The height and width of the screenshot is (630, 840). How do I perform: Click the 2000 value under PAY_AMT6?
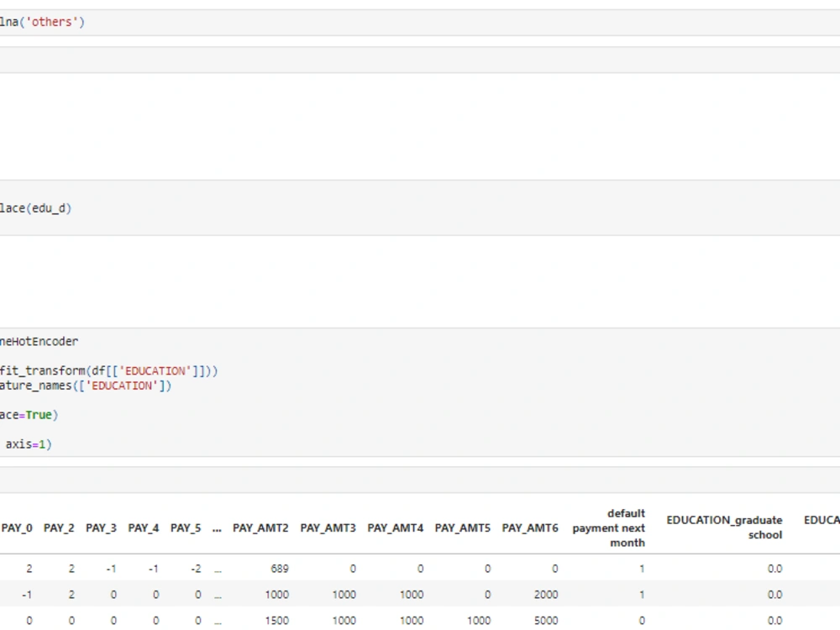pyautogui.click(x=546, y=595)
